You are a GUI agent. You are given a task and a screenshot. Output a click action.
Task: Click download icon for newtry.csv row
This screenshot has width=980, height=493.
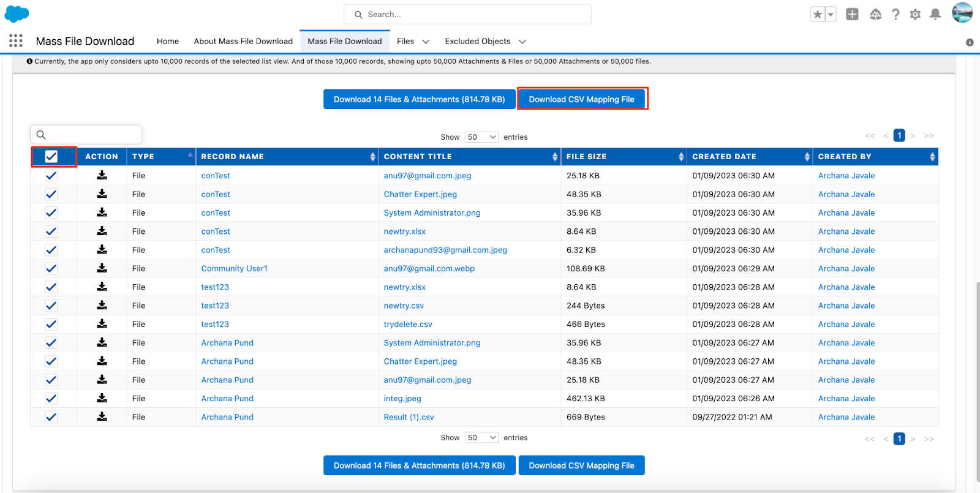point(102,305)
